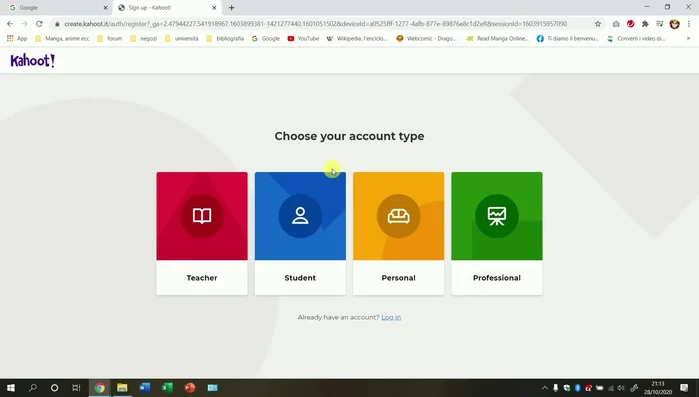Viewport: 699px width, 397px height.
Task: Open the App bookmarks shortcut
Action: [x=16, y=39]
